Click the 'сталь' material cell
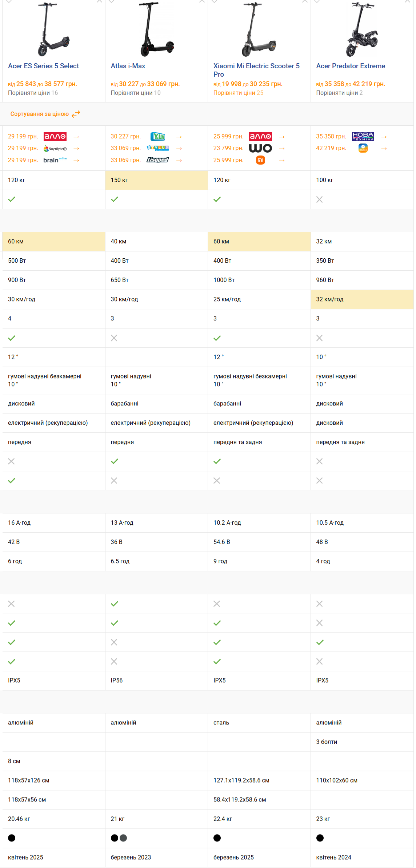This screenshot has width=416, height=868. click(x=259, y=723)
